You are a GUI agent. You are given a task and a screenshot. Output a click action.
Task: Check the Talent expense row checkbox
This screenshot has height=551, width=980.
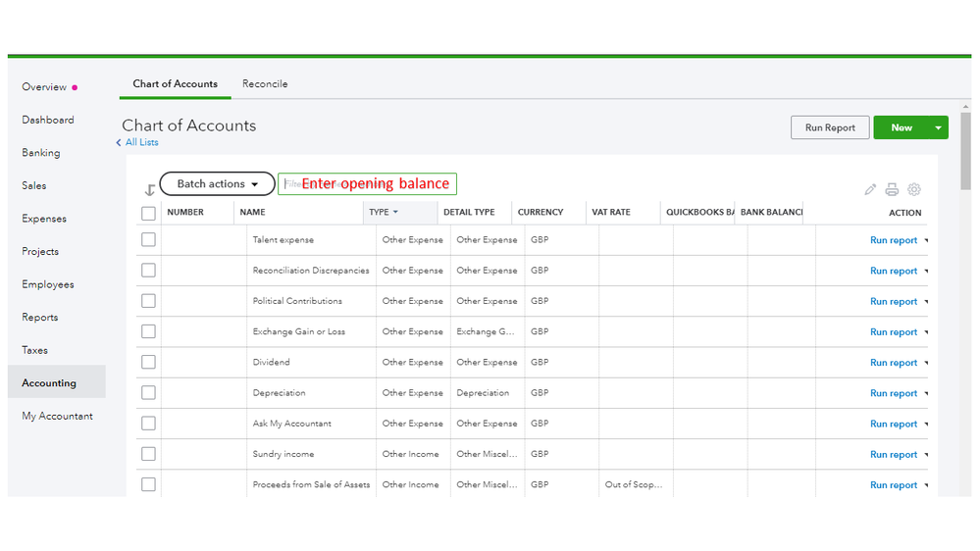148,240
